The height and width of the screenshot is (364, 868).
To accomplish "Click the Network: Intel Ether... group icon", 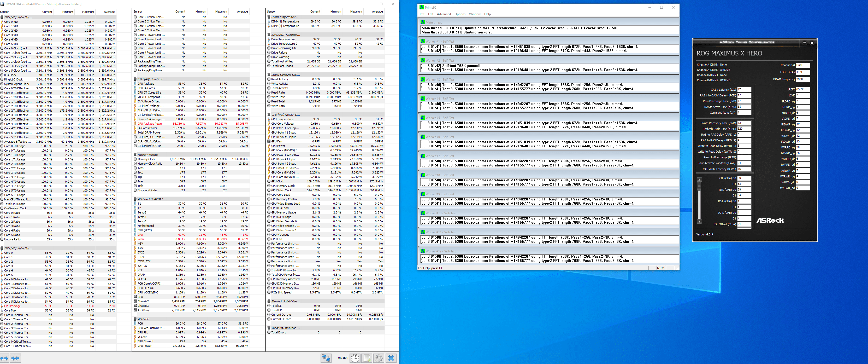I will point(269,301).
